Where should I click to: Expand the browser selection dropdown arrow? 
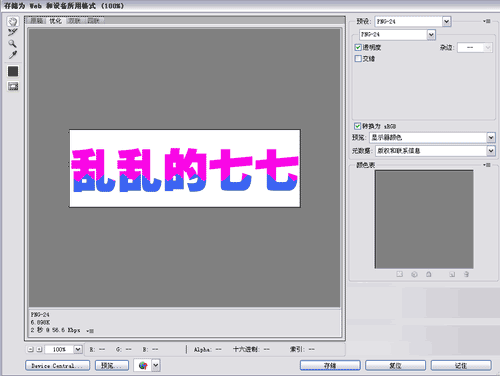[156, 366]
